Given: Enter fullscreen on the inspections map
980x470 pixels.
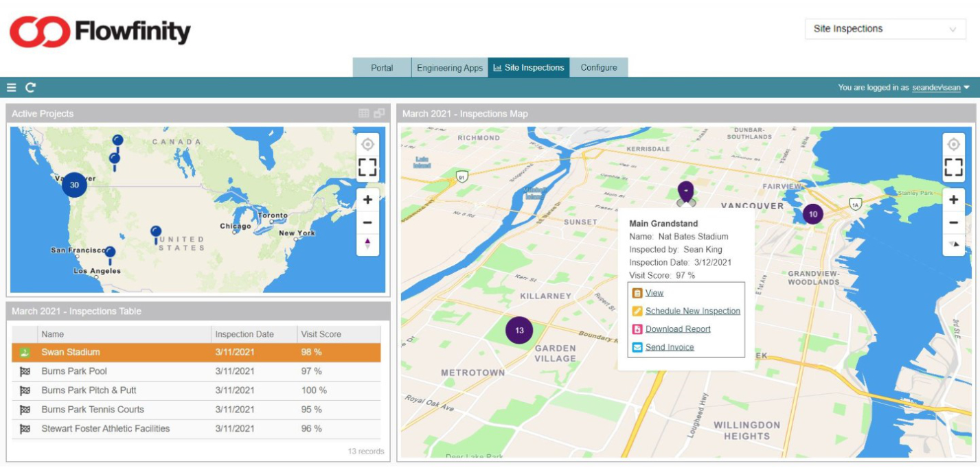Looking at the screenshot, I should (x=954, y=167).
